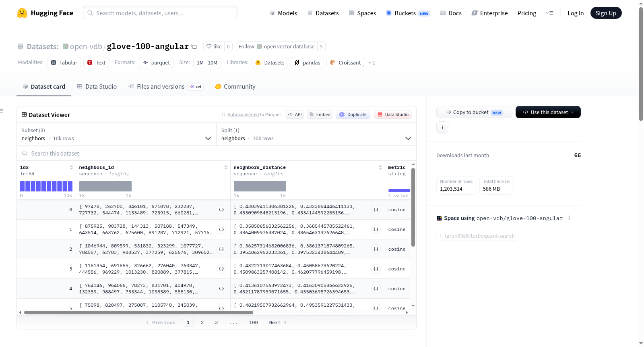
Task: Switch to the Community tab
Action: click(235, 87)
